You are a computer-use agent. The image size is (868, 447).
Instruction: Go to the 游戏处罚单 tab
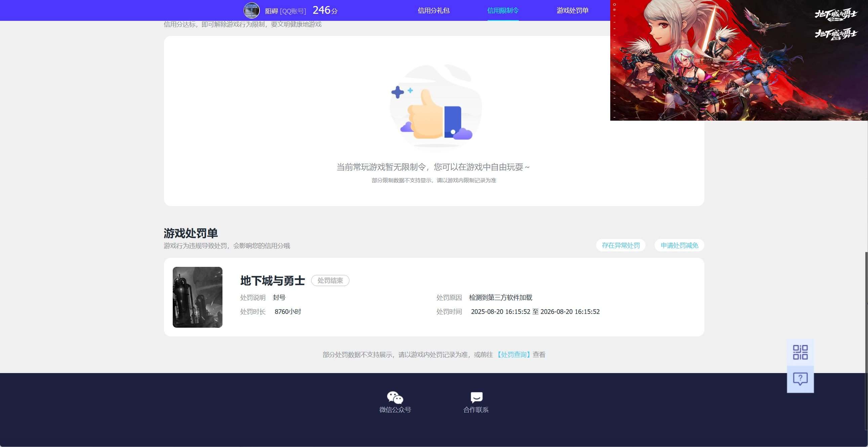[x=573, y=10]
